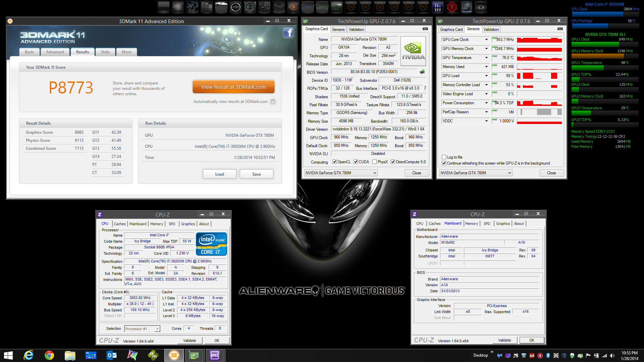Launch Google Chrome from the taskbar
Viewport: 644px width, 362px height.
(x=49, y=355)
